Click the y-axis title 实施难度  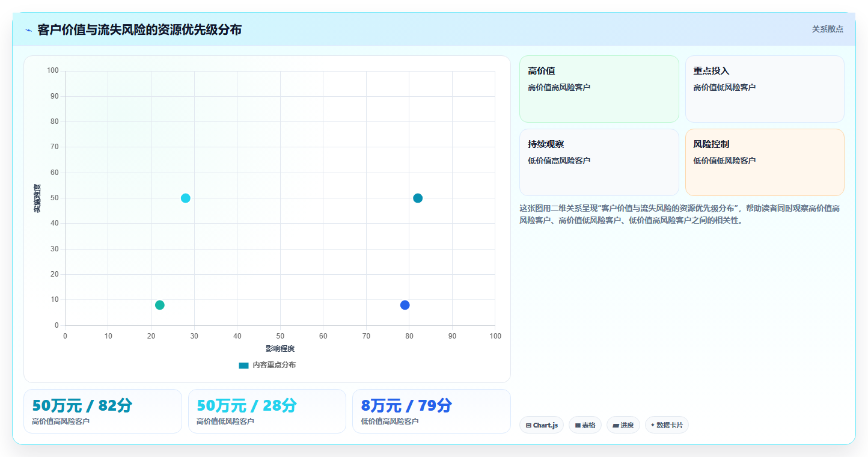[37, 198]
